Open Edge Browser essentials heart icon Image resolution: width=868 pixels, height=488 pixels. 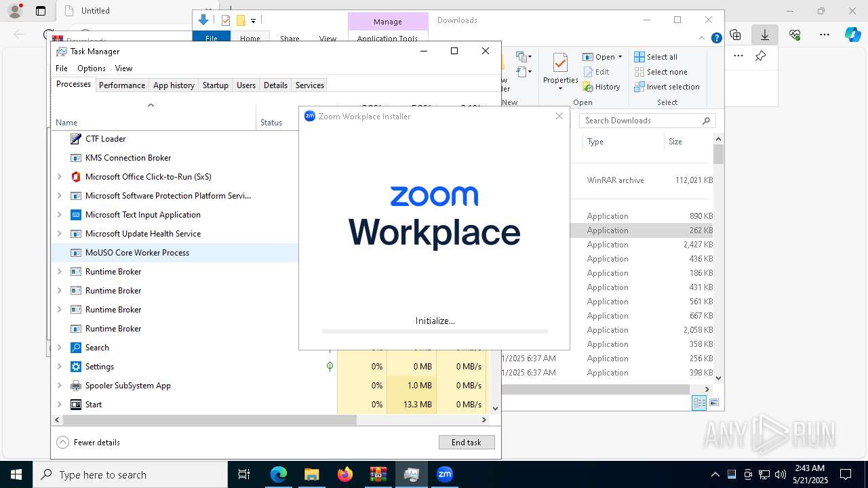pos(795,35)
